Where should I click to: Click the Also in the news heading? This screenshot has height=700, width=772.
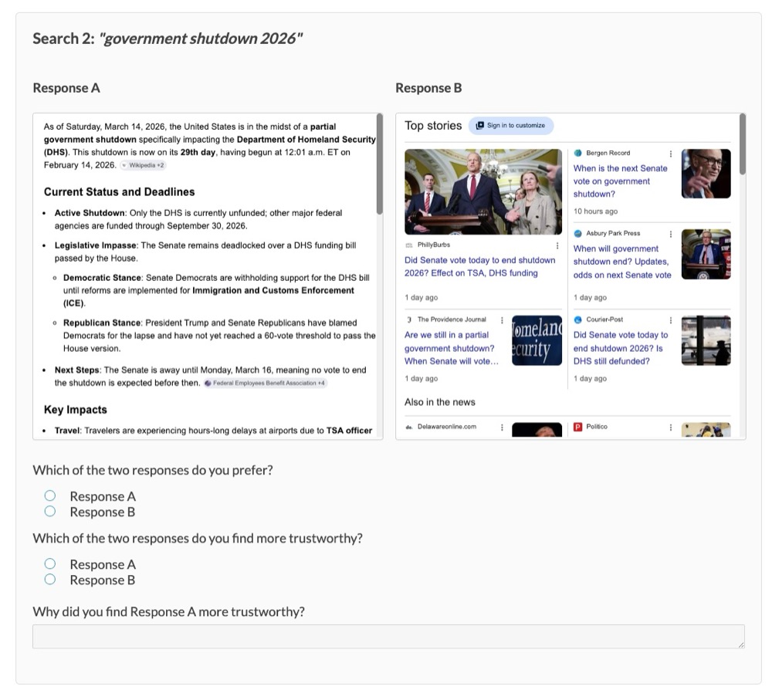click(x=440, y=401)
